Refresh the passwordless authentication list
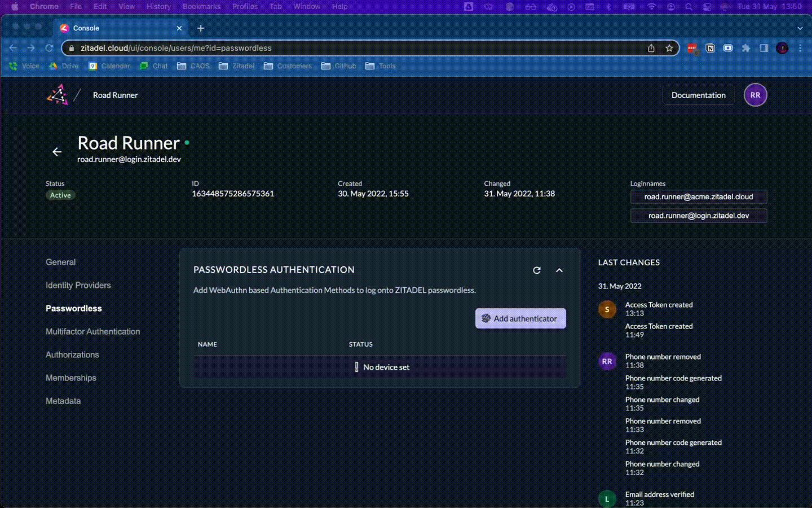Screen dimensions: 812x508 pyautogui.click(x=537, y=270)
